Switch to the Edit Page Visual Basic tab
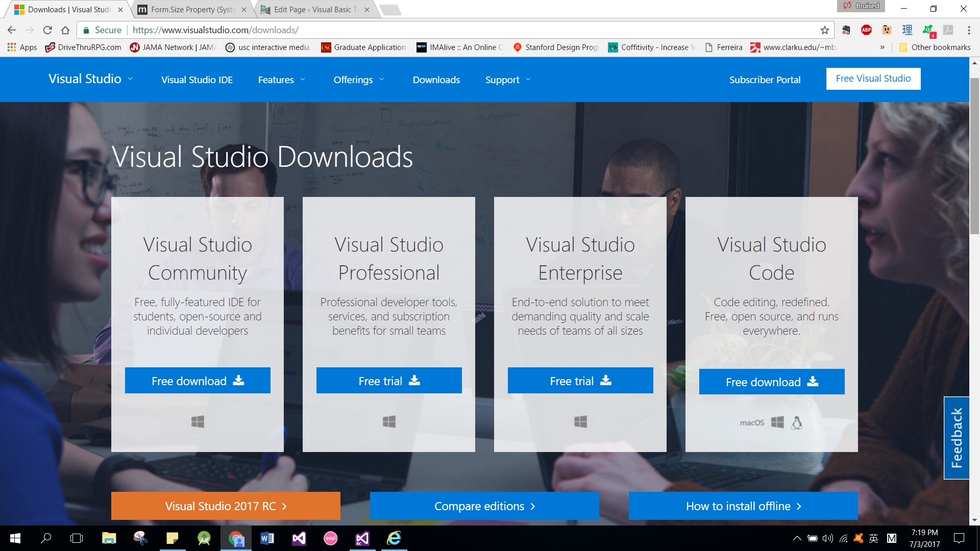 (315, 9)
